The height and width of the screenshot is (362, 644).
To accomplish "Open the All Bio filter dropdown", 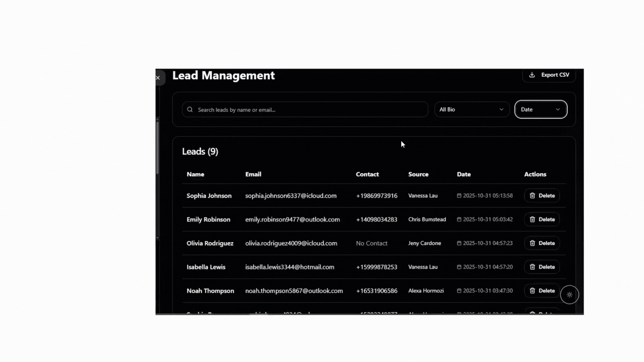I will [471, 110].
